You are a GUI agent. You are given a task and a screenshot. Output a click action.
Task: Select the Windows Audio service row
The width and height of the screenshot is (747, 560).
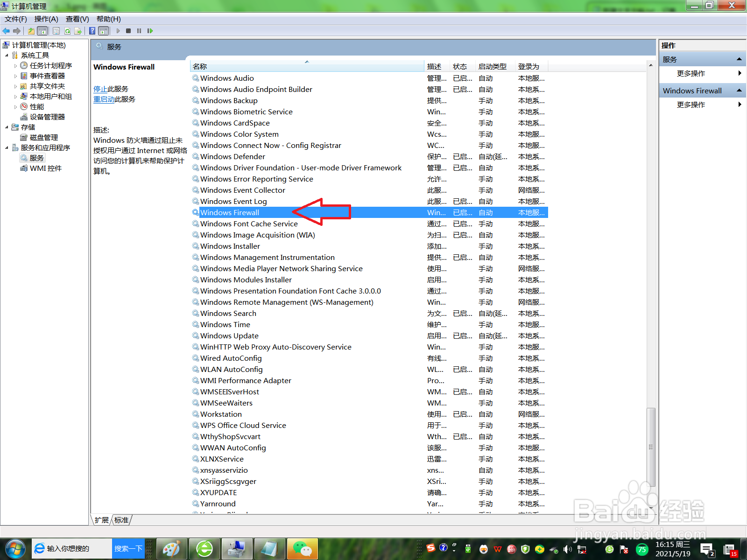coord(369,78)
